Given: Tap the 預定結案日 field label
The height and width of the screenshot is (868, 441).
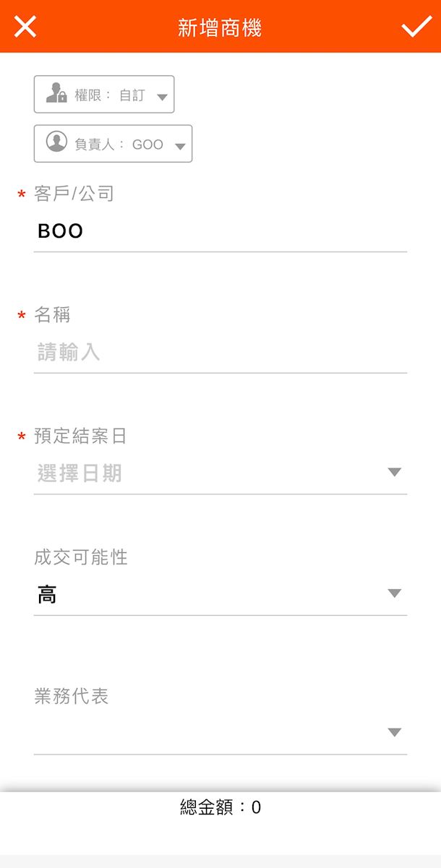Looking at the screenshot, I should pos(81,436).
